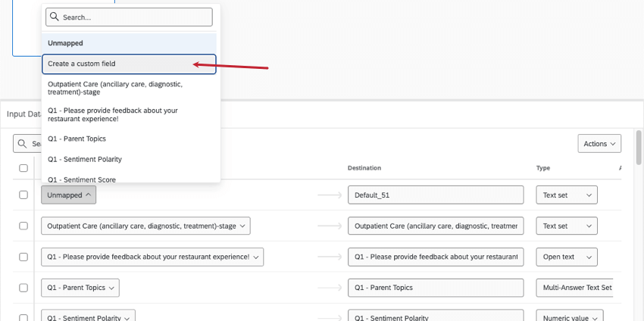This screenshot has height=321, width=644.
Task: Toggle the select-all header checkbox
Action: [x=23, y=168]
